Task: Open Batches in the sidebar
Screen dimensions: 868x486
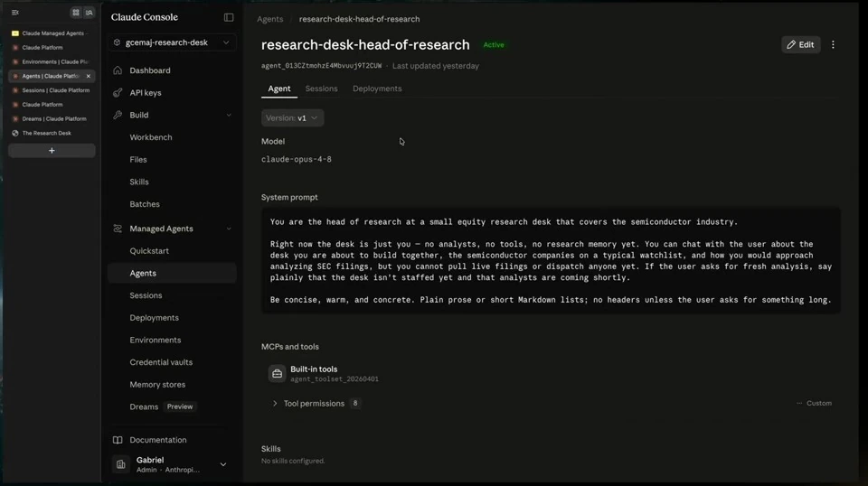Action: point(172,204)
